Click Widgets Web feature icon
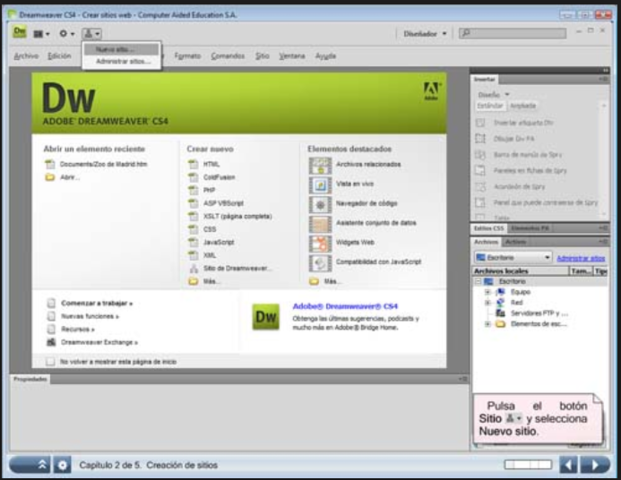Screen dimensions: 621x480 (320, 243)
